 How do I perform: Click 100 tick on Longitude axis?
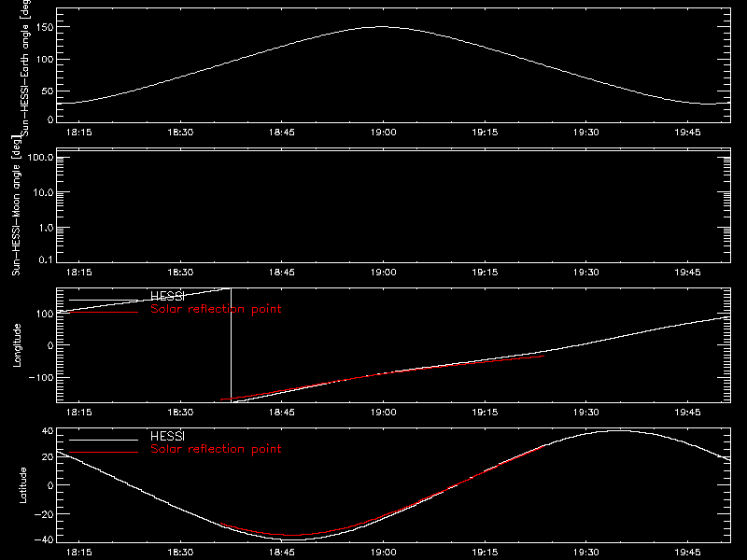click(45, 314)
